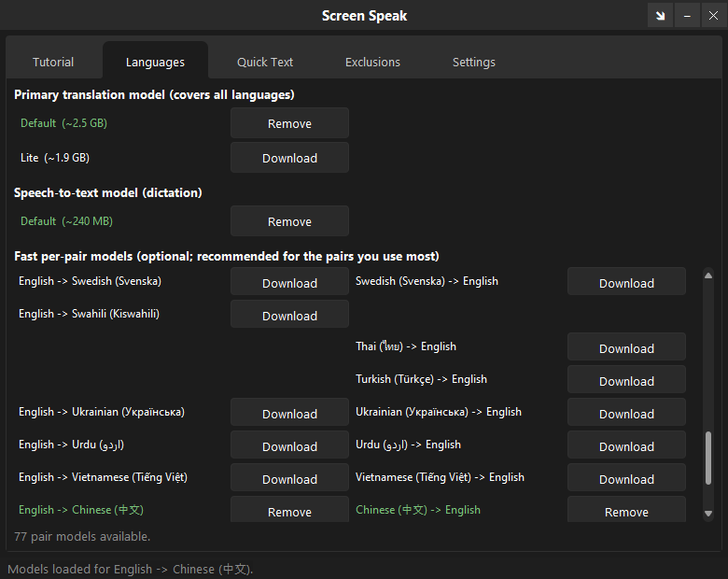
Task: Download English to Vietnamese pair model
Action: tap(289, 479)
